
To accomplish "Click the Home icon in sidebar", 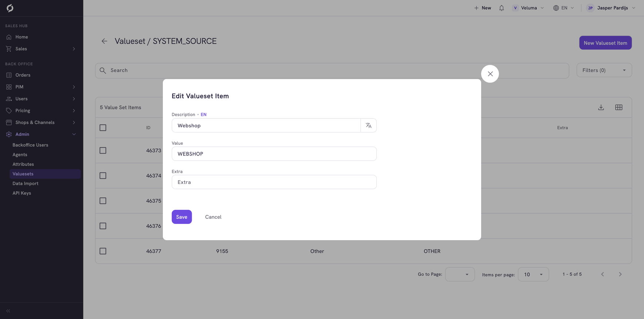I will [x=9, y=37].
